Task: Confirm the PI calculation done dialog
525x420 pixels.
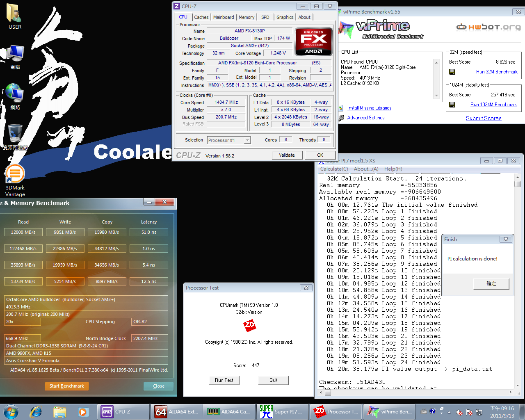Action: (x=491, y=284)
